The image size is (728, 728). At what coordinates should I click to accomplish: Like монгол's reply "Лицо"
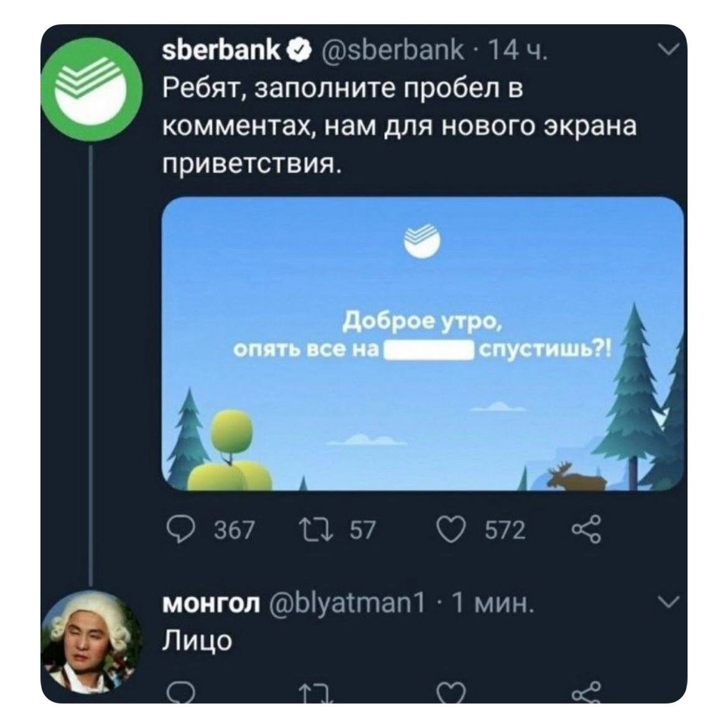(x=450, y=693)
